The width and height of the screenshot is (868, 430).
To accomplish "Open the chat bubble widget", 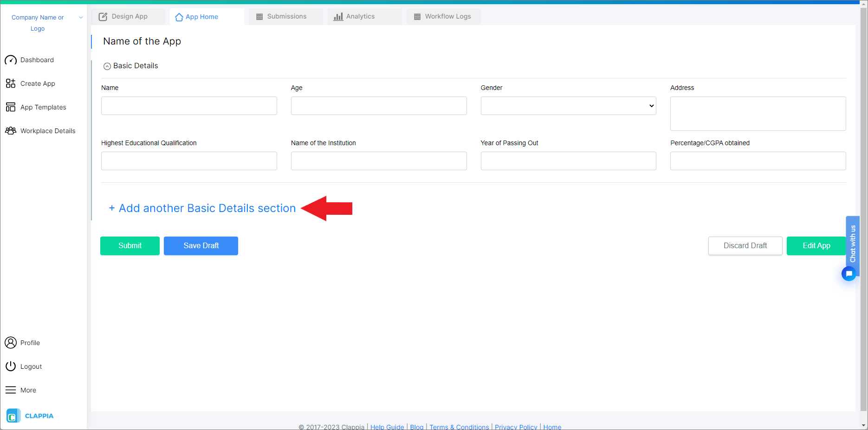I will pyautogui.click(x=849, y=274).
